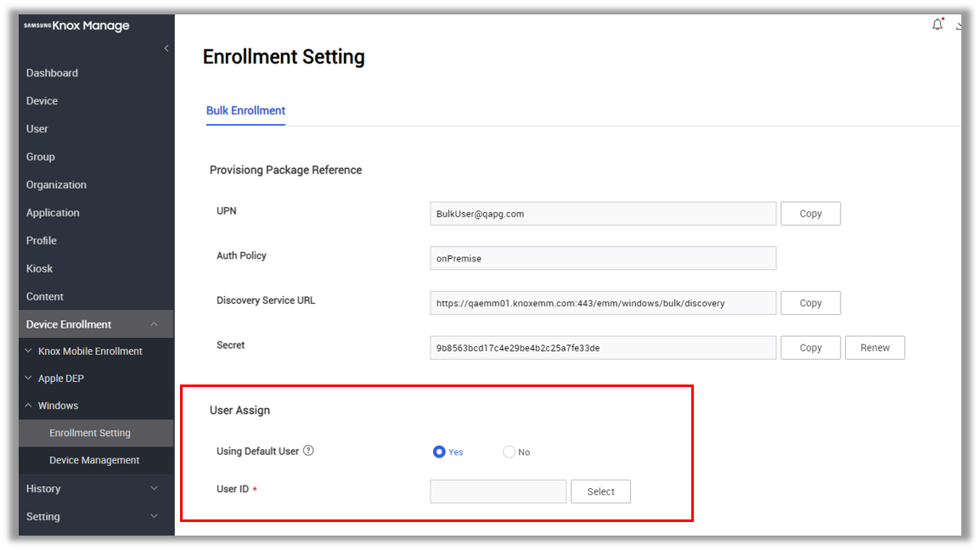Go to the Content menu

pos(44,297)
